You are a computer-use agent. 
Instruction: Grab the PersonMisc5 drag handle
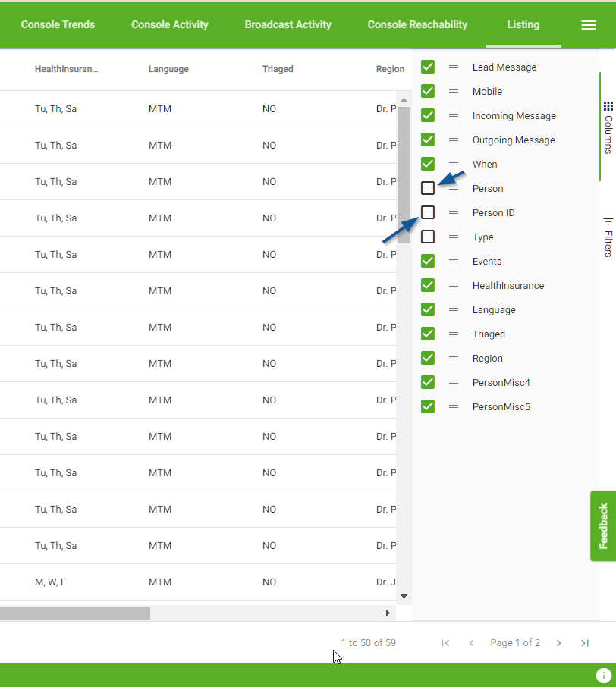click(x=454, y=406)
